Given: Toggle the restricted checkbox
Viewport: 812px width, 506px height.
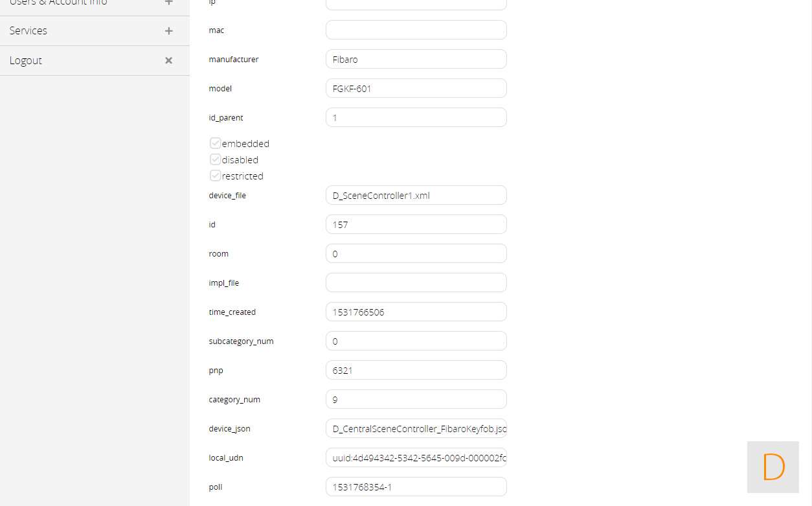Looking at the screenshot, I should [x=216, y=176].
